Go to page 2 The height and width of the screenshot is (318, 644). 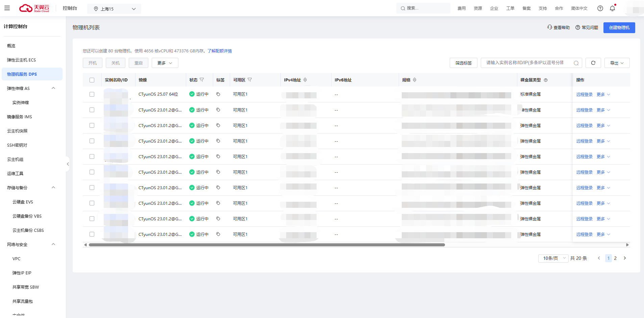pos(615,258)
